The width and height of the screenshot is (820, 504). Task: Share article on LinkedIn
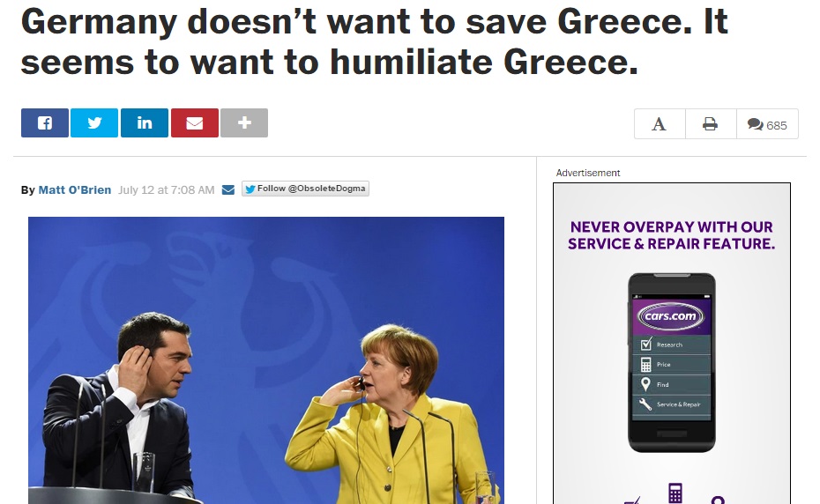coord(145,122)
